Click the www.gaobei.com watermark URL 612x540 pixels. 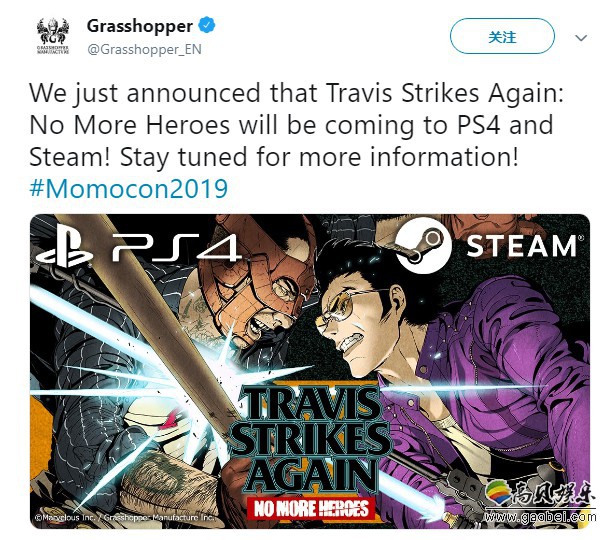[x=540, y=517]
